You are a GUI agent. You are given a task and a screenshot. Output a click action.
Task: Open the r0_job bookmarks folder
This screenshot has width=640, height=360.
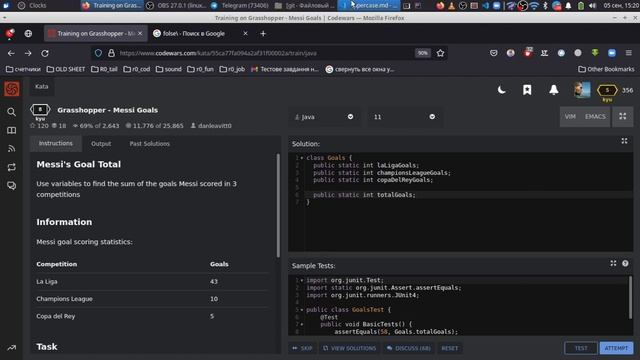click(x=232, y=69)
